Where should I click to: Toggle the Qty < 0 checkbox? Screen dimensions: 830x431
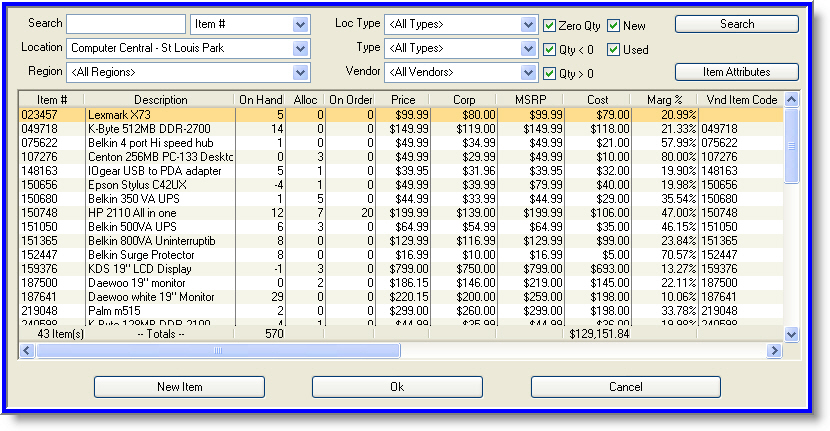(549, 50)
